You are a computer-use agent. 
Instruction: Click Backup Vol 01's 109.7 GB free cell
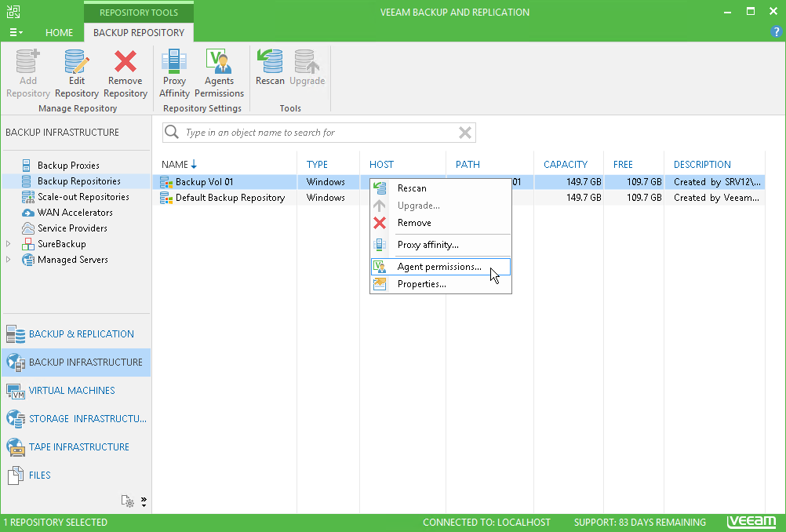pyautogui.click(x=644, y=182)
